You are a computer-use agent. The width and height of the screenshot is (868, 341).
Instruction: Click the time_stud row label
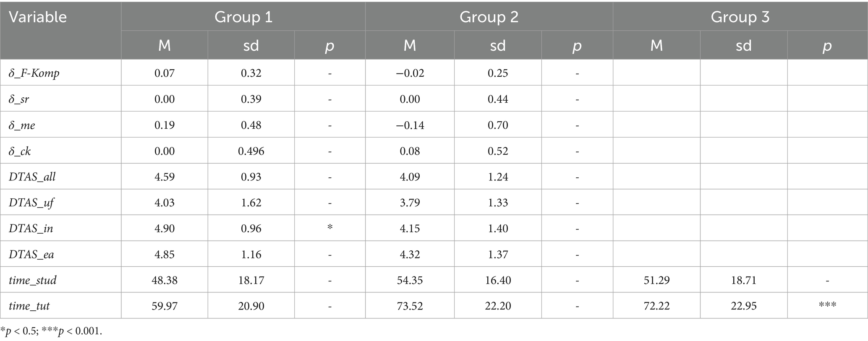pyautogui.click(x=33, y=280)
